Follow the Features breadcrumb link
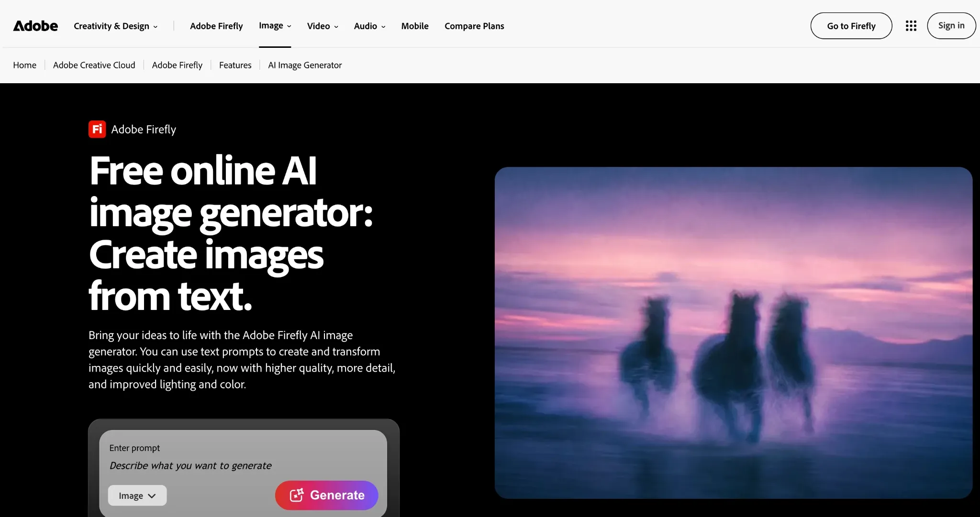This screenshot has height=517, width=980. pyautogui.click(x=235, y=65)
